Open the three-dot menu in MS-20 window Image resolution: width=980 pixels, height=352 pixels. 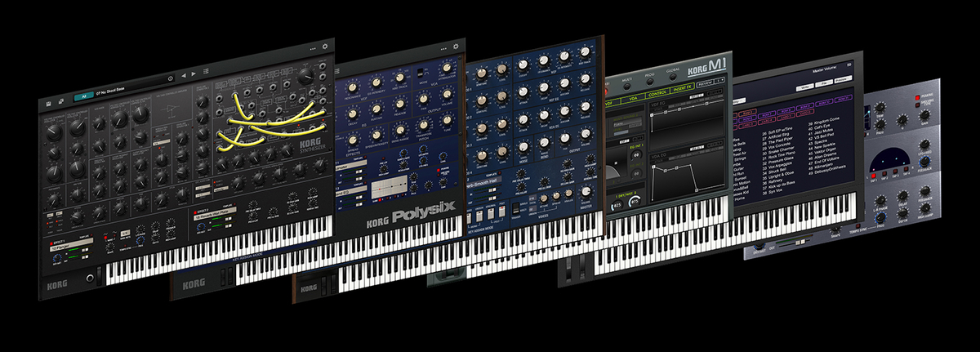[x=312, y=48]
